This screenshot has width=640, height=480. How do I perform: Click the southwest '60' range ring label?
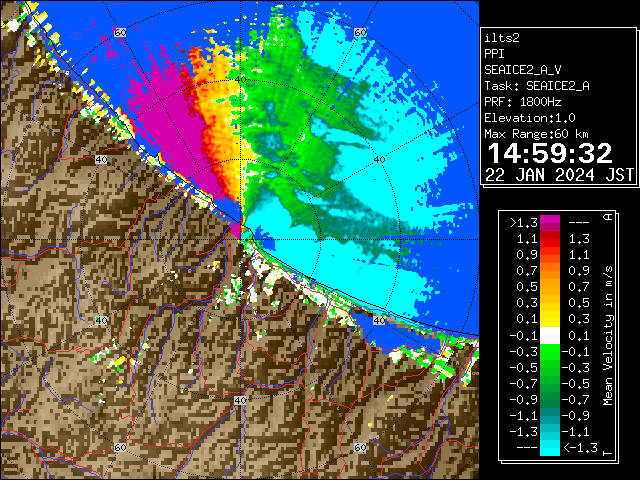(120, 448)
